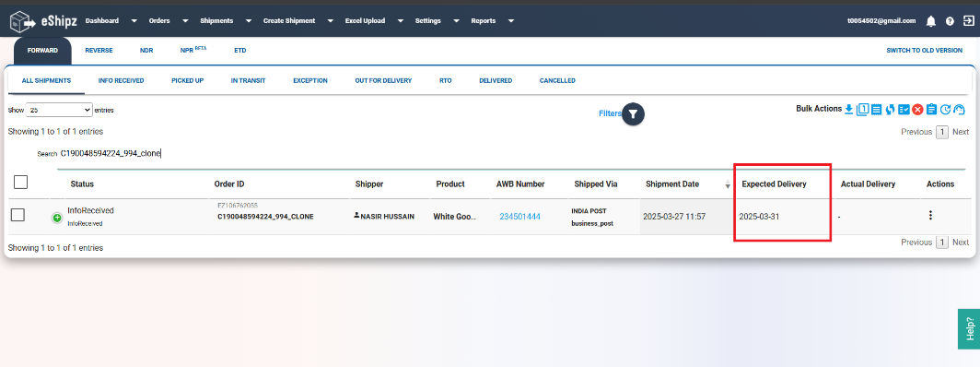Switch to the NDR tab
The width and height of the screenshot is (980, 367).
click(x=146, y=51)
